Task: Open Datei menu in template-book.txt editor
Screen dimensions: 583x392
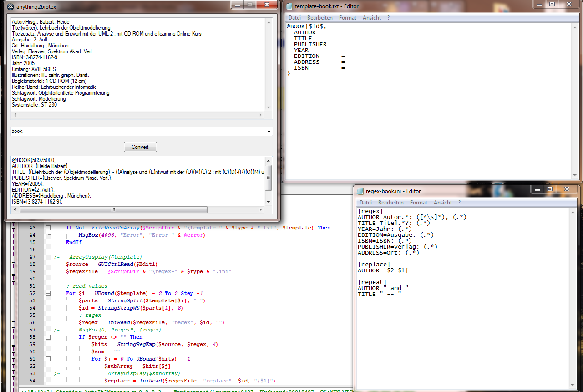Action: pyautogui.click(x=294, y=18)
